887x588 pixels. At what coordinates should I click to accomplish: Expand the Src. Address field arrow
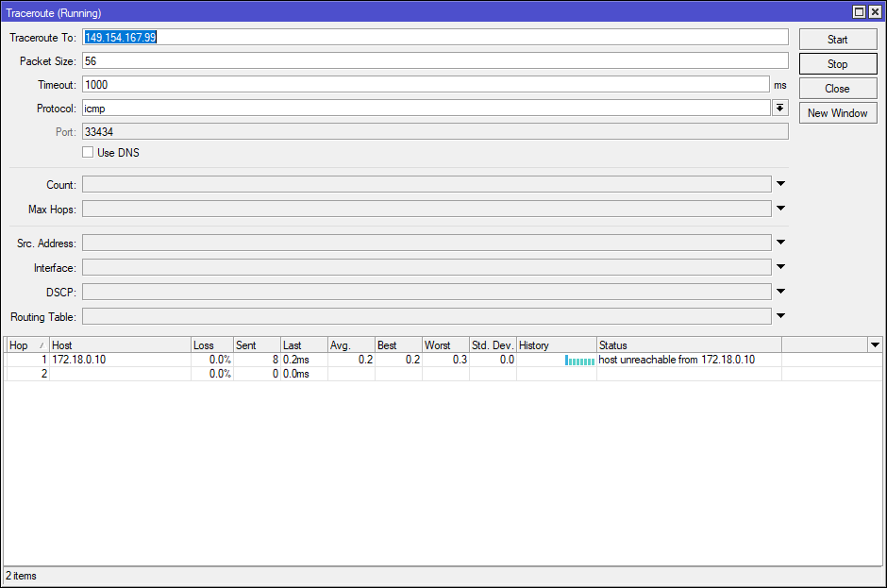point(780,243)
